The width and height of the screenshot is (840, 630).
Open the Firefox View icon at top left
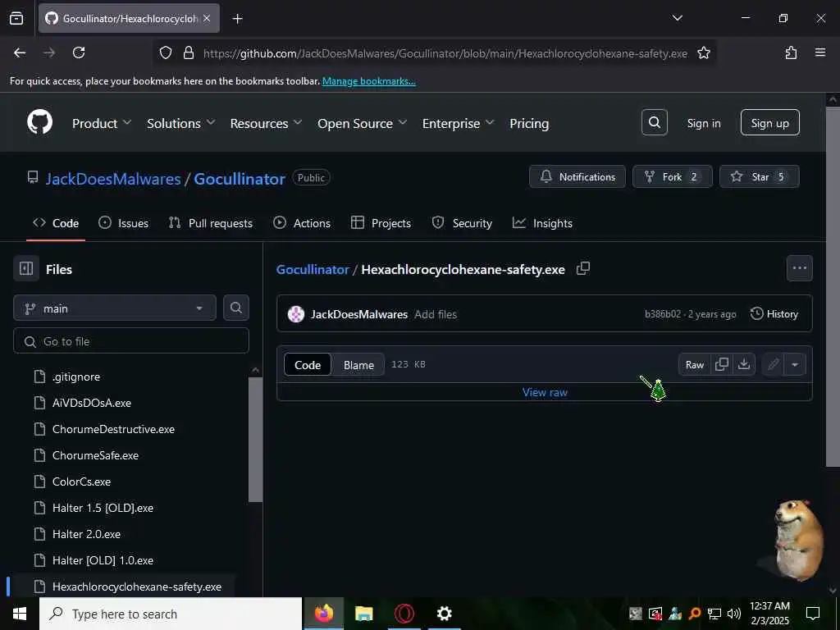click(16, 18)
